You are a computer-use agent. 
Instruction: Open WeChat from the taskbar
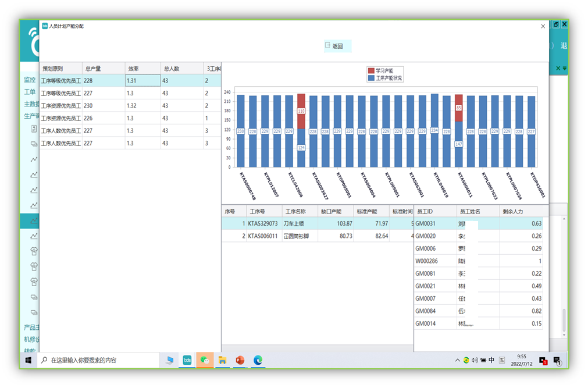tap(205, 360)
